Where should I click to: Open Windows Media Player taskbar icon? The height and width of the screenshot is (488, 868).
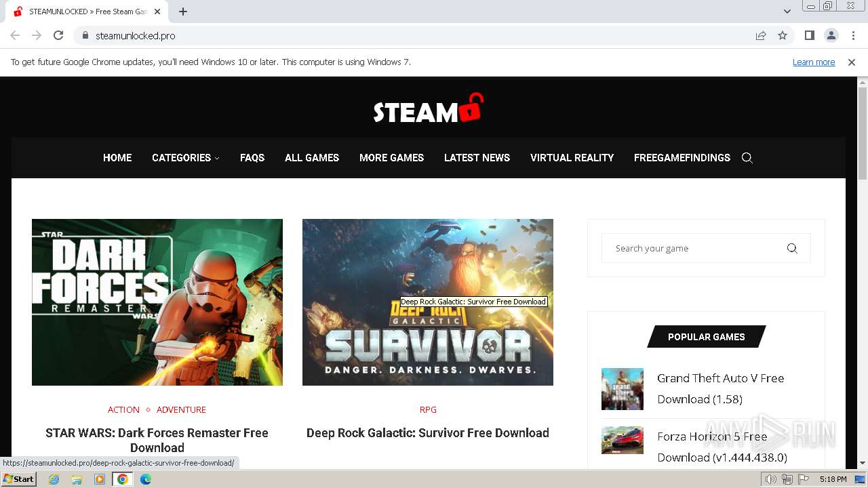click(100, 479)
